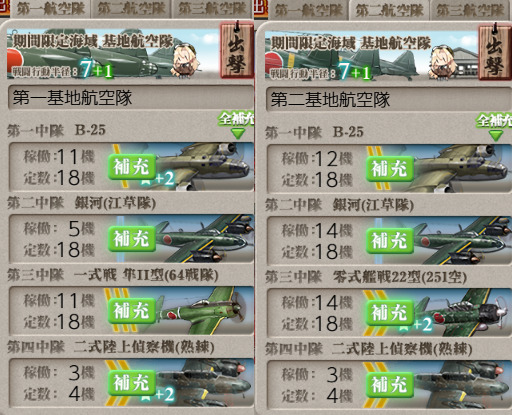Select the 零式艦戦22型(251空) fighter image
The height and width of the screenshot is (415, 512).
462,312
